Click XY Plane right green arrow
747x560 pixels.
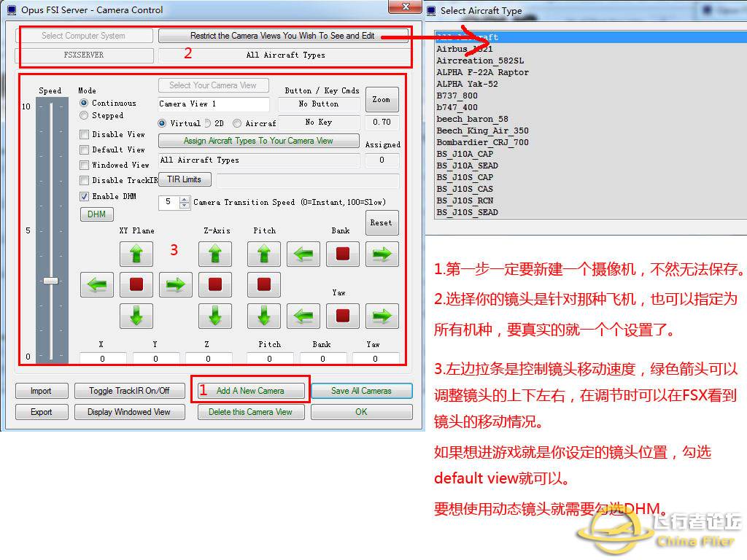point(176,285)
